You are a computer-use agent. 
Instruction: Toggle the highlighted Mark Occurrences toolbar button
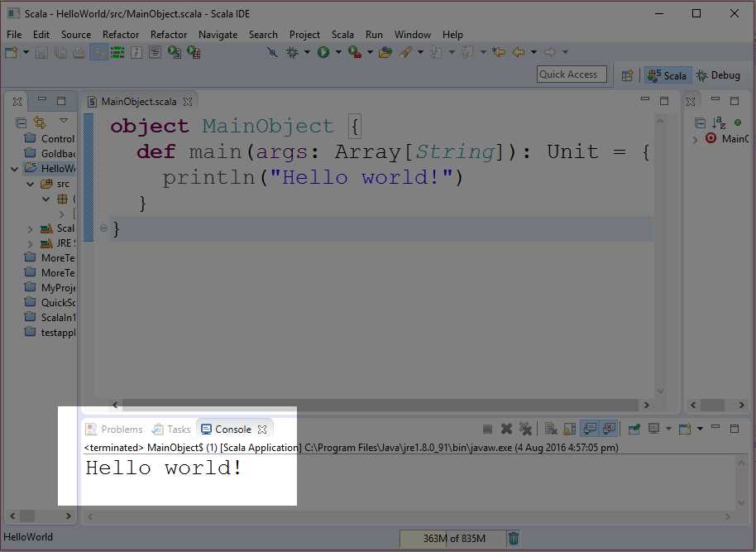coord(98,52)
